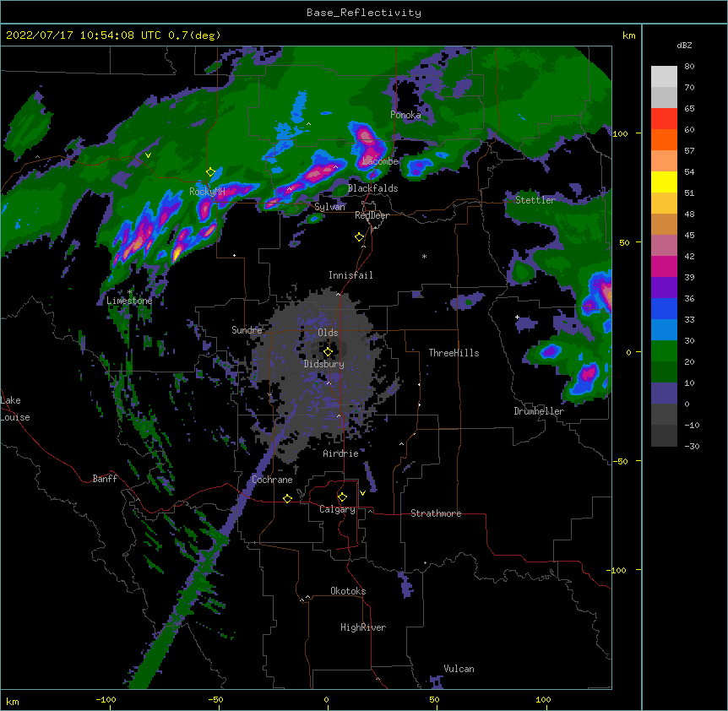The width and height of the screenshot is (728, 711).
Task: Select the -30 value in dBZ legend
Action: point(692,446)
